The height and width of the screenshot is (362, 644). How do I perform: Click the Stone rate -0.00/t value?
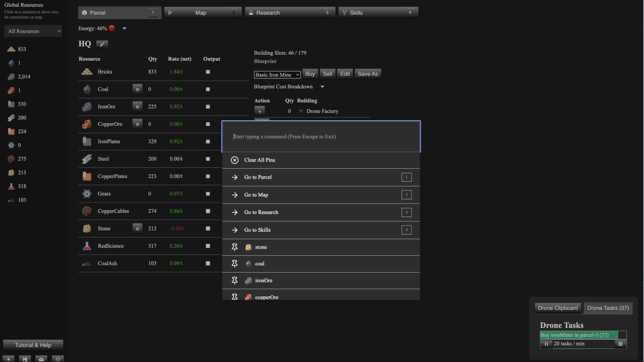(177, 229)
